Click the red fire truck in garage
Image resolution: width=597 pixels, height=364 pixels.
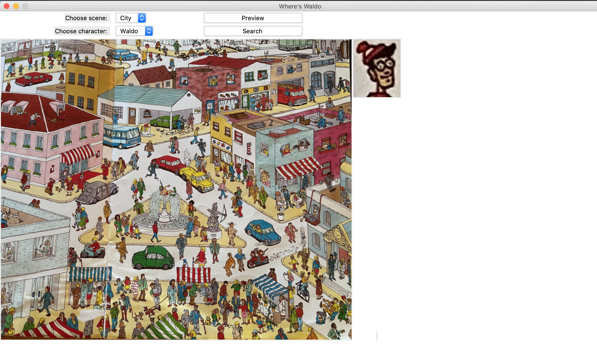tap(291, 95)
